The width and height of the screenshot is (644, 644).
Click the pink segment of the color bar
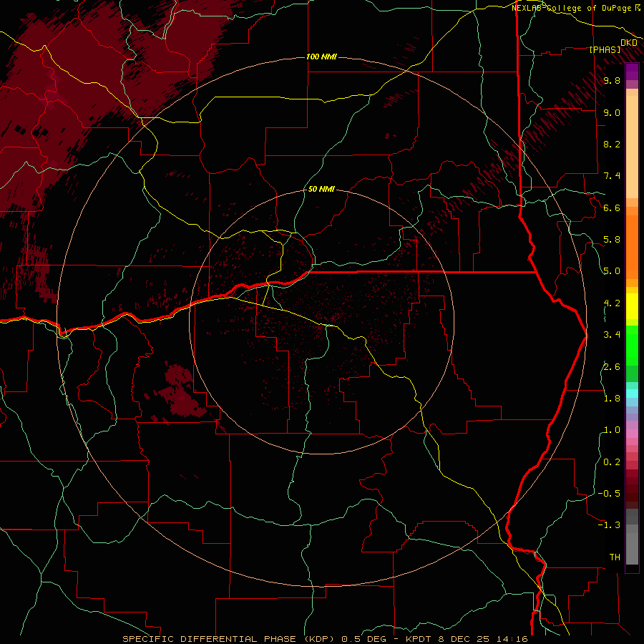632,434
